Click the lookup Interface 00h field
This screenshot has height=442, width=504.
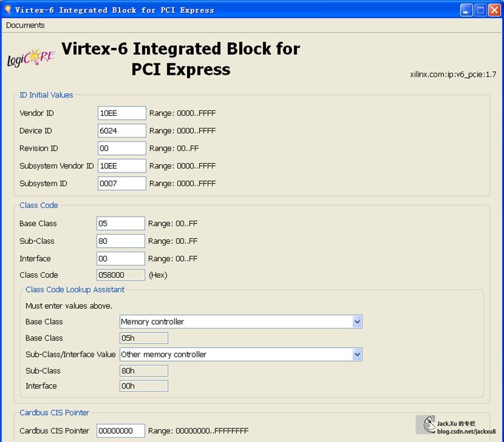144,386
